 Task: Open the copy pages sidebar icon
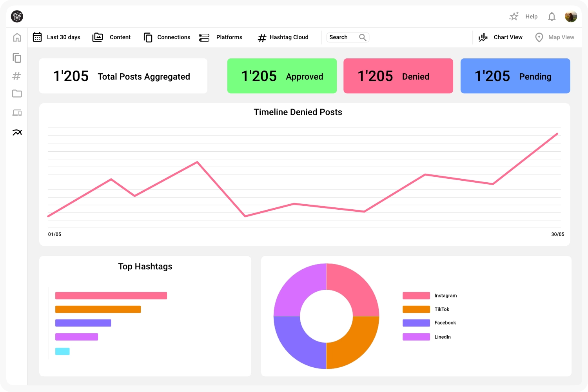(x=17, y=58)
